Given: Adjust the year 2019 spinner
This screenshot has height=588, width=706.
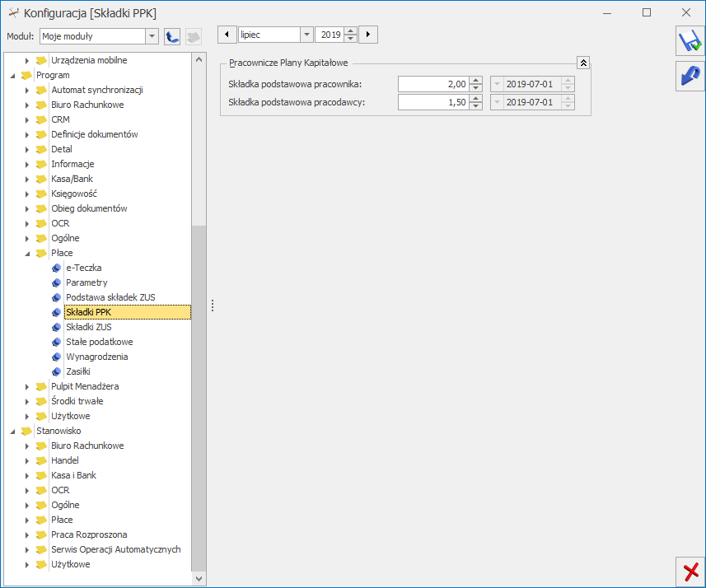Looking at the screenshot, I should [351, 35].
